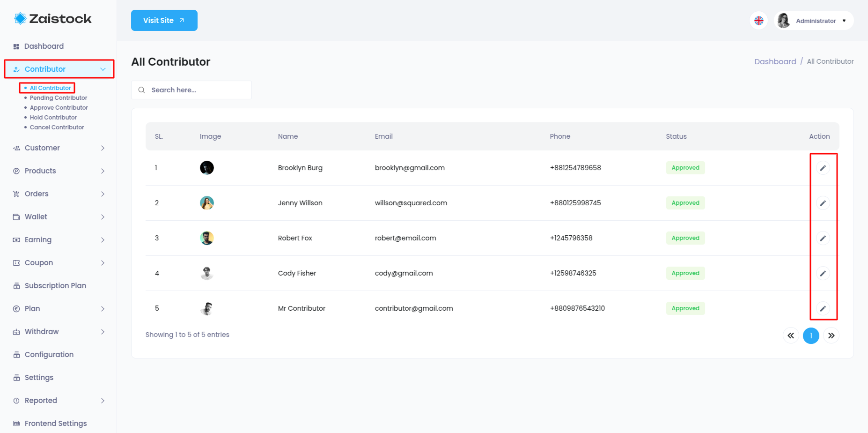
Task: Click the email brooklyn@gmail.com
Action: tap(410, 168)
